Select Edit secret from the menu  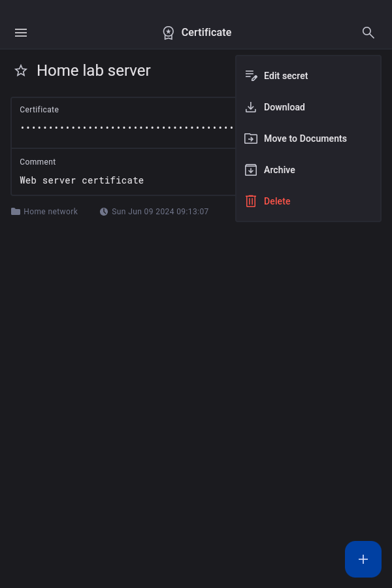(x=286, y=76)
